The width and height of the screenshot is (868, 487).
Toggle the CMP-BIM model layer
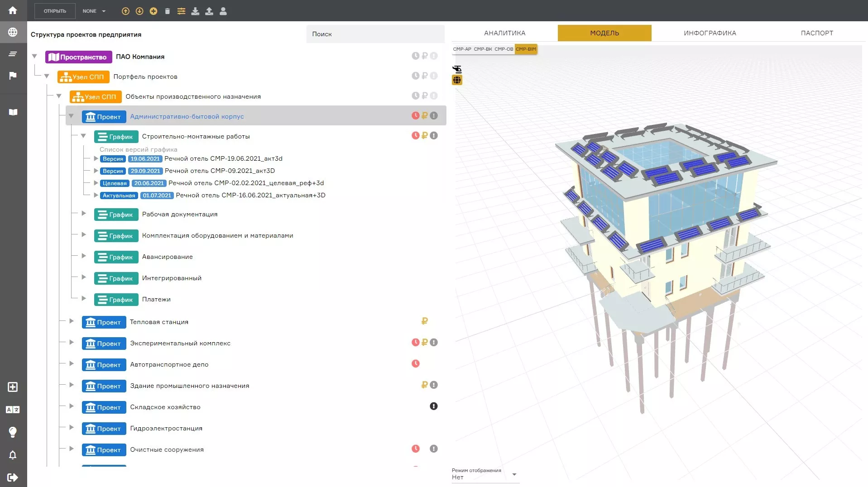(x=526, y=49)
